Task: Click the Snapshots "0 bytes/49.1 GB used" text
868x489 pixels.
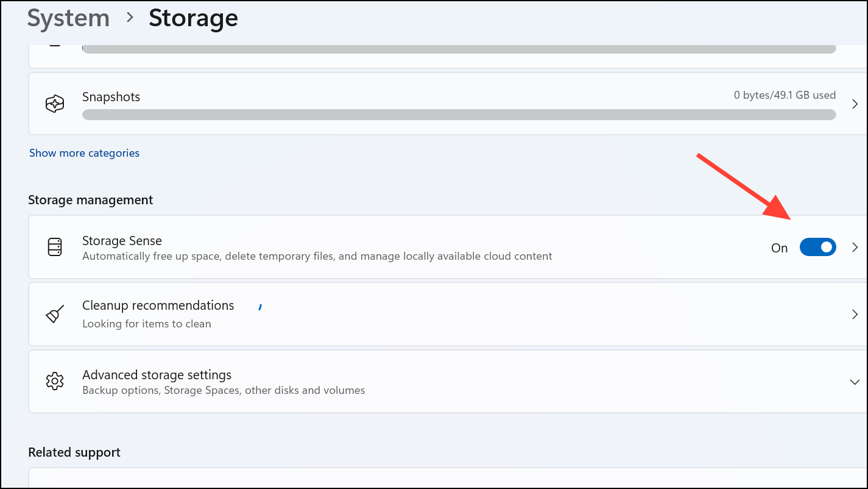Action: pos(784,95)
